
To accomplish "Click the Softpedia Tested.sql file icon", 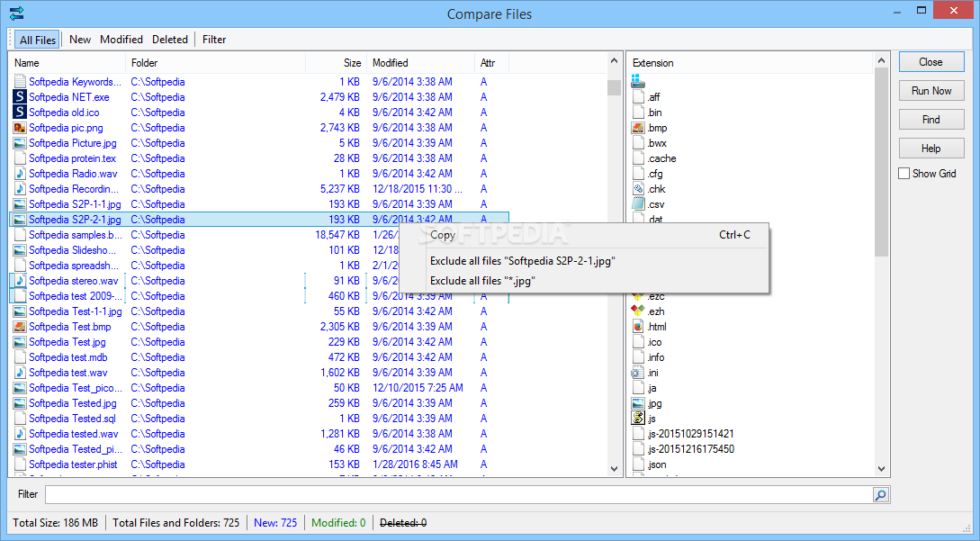I will 20,419.
